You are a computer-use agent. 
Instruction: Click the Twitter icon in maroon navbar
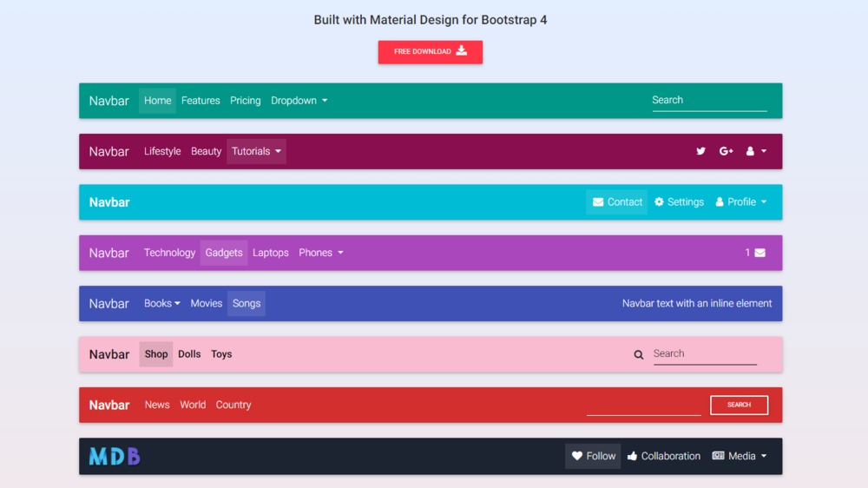(x=700, y=151)
